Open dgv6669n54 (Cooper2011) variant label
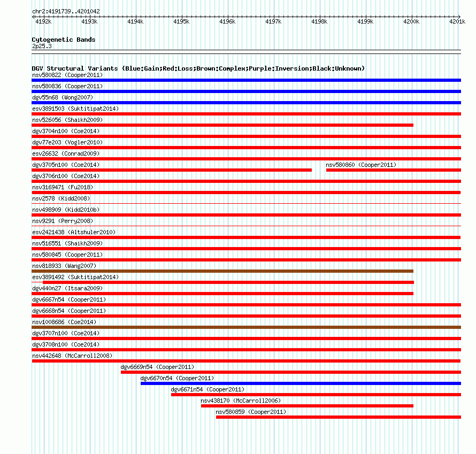This screenshot has width=476, height=454. tap(157, 367)
